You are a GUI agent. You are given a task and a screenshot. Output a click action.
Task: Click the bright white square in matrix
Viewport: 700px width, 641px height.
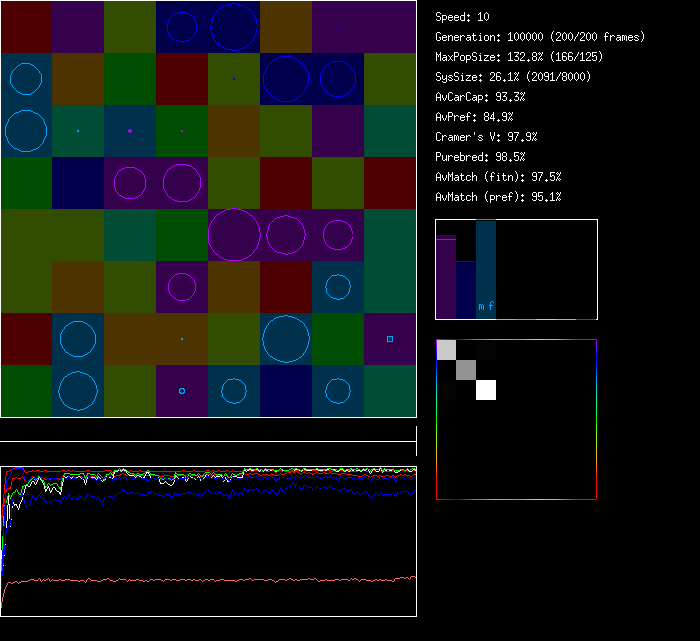pyautogui.click(x=486, y=390)
